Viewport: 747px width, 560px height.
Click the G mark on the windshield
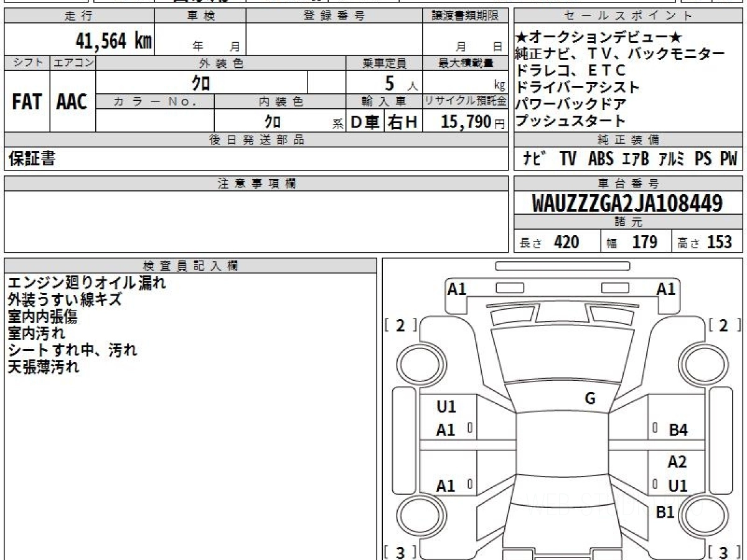click(590, 399)
